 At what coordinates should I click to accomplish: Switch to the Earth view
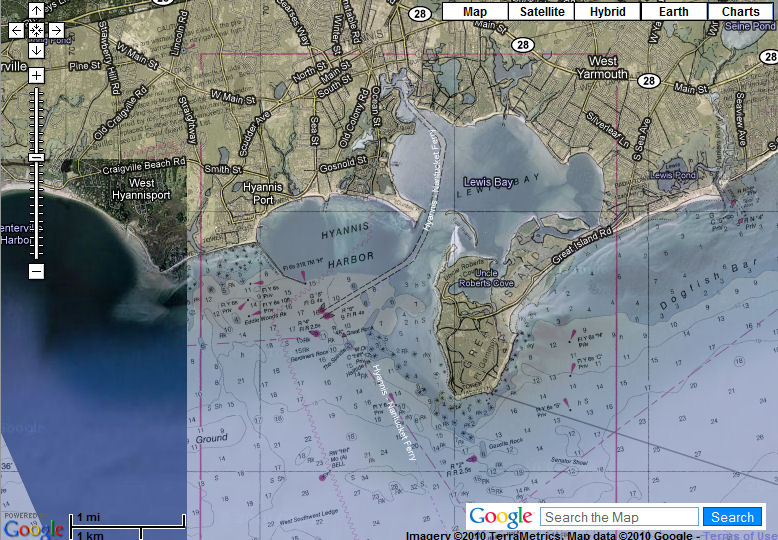(674, 12)
